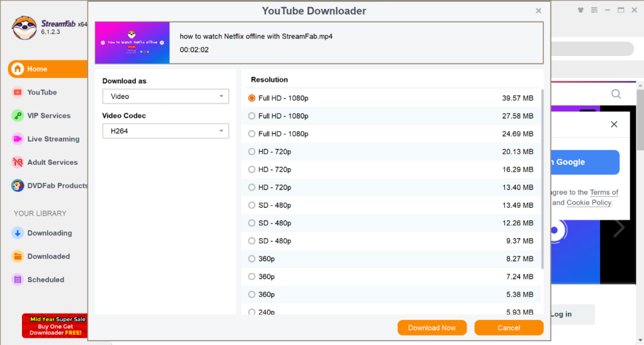Close the YouTube Downloader dialog
Image resolution: width=644 pixels, height=345 pixels.
(x=538, y=11)
